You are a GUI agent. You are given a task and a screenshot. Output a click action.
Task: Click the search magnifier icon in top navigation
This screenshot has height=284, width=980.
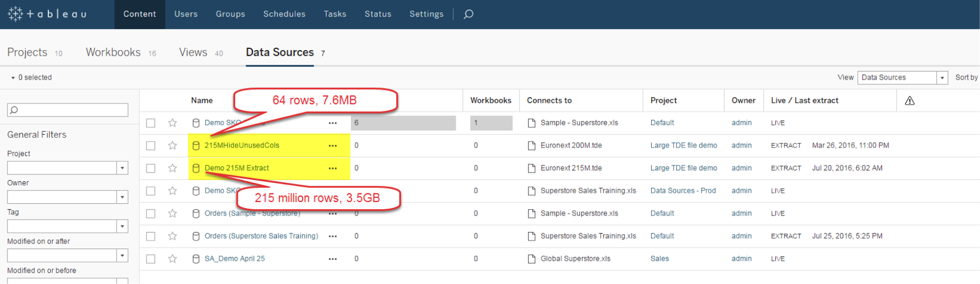click(x=469, y=14)
